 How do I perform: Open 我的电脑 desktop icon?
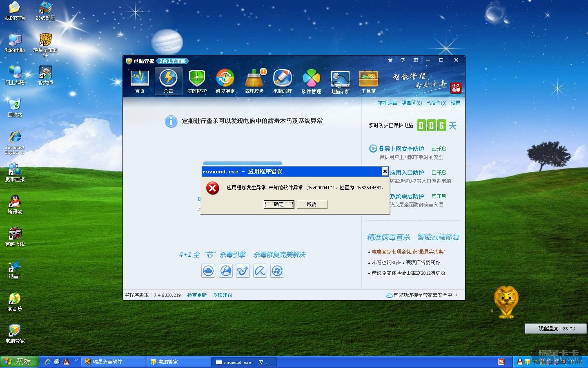(15, 43)
